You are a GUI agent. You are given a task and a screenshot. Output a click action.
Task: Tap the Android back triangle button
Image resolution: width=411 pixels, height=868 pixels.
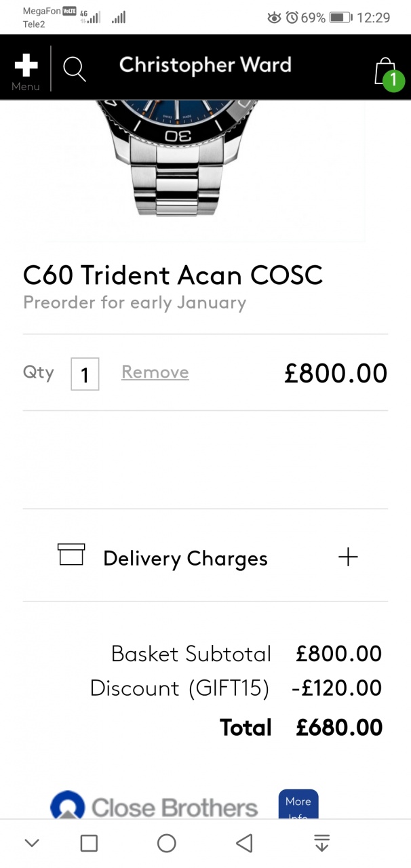coord(244,843)
